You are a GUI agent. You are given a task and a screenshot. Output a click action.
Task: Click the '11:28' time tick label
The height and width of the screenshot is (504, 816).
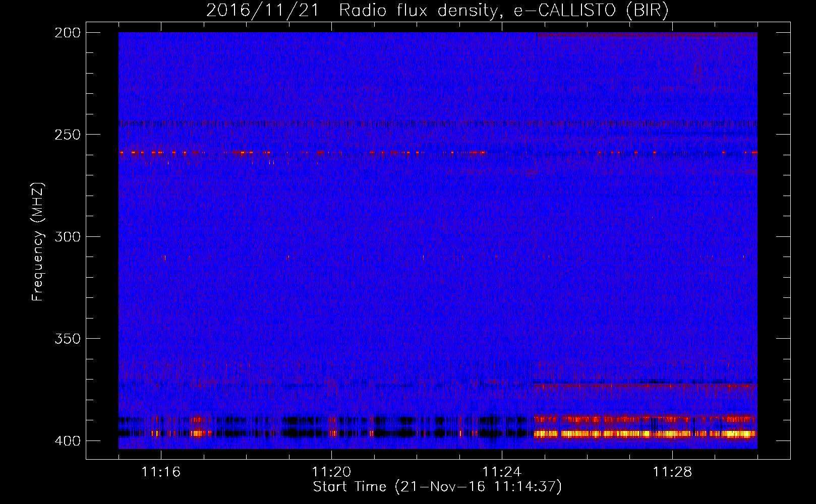[x=672, y=472]
